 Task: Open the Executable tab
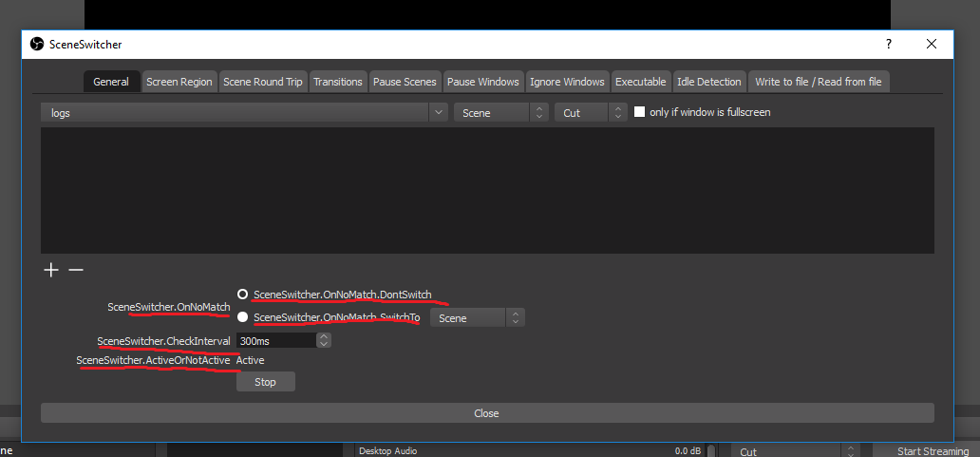click(641, 82)
